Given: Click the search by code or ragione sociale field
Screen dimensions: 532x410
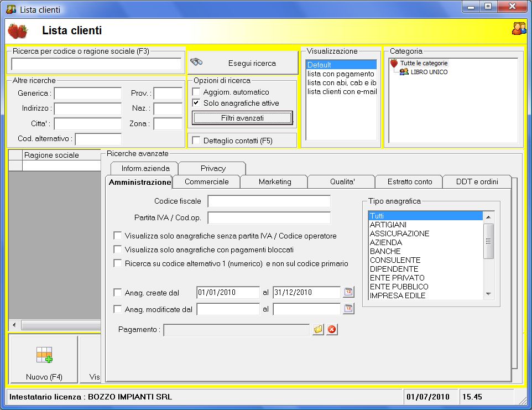Looking at the screenshot, I should [96, 64].
